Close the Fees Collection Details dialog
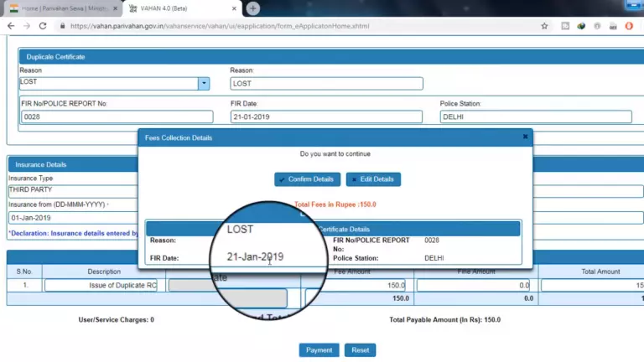 tap(525, 137)
